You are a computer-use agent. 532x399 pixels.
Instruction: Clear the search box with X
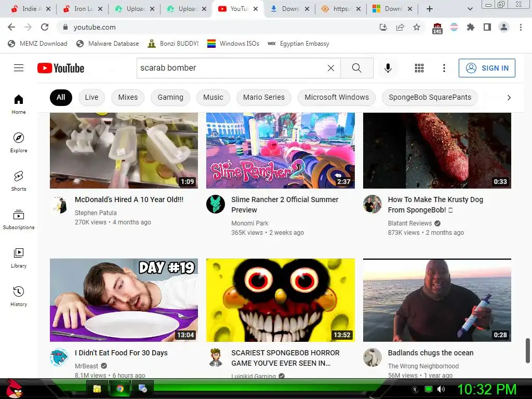331,68
